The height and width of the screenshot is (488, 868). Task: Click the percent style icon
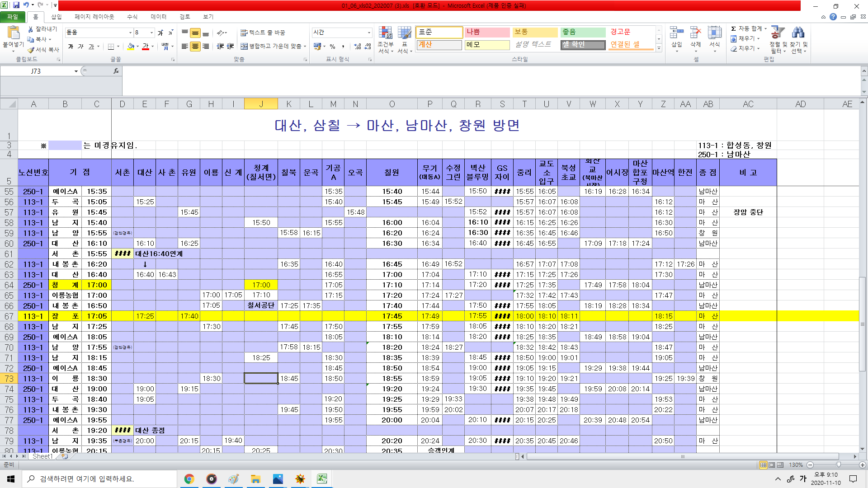[332, 47]
